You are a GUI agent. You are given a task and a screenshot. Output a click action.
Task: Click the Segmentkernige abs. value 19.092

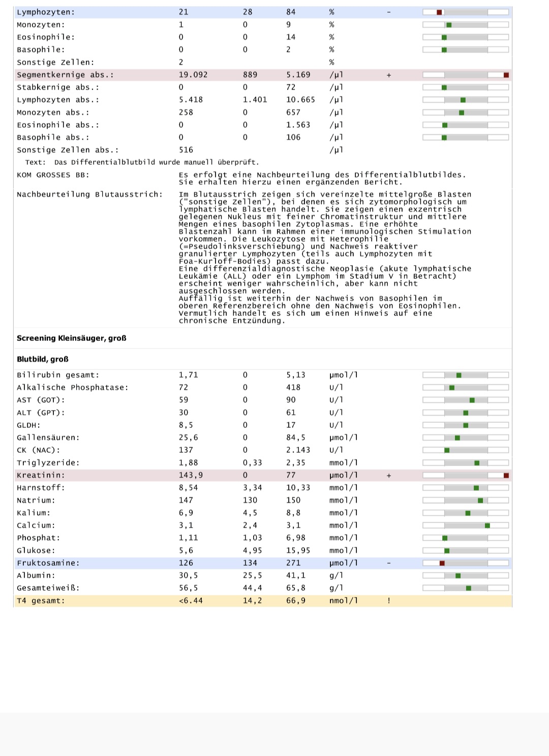click(x=193, y=75)
